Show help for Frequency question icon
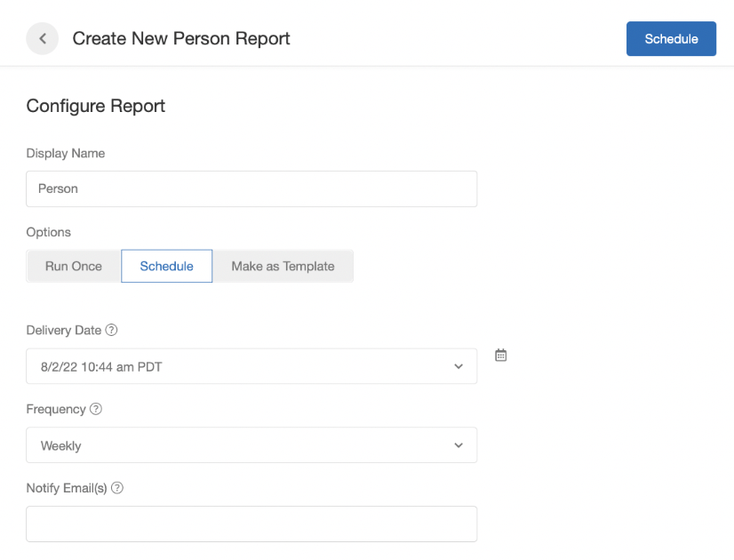Viewport: 734px width, 560px height. [96, 409]
